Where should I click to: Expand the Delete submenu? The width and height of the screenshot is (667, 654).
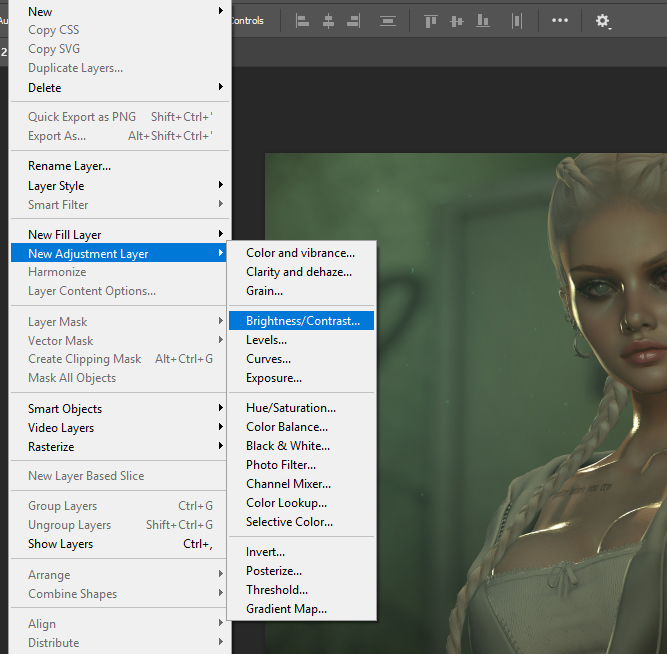pyautogui.click(x=120, y=88)
